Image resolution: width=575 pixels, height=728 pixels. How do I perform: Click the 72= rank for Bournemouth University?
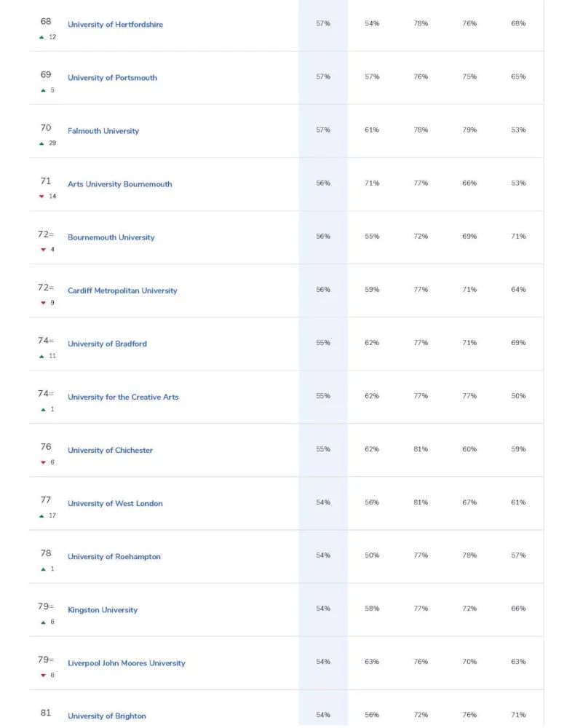click(45, 234)
